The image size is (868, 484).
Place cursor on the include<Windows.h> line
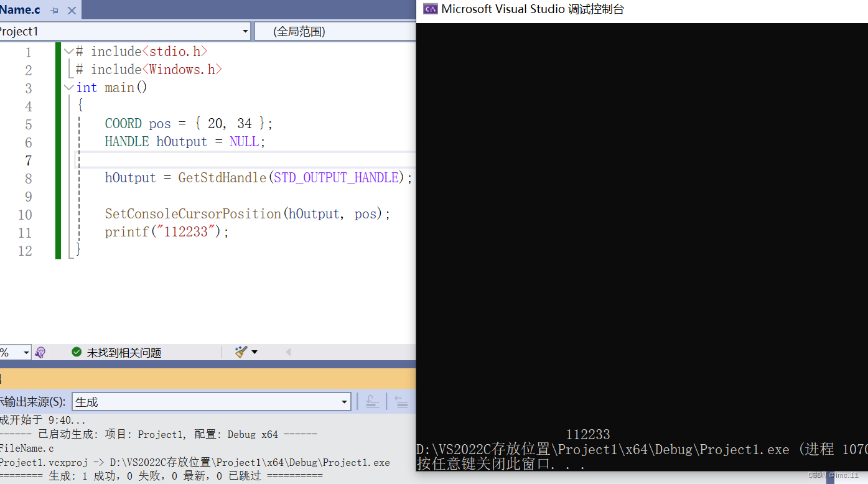(x=149, y=70)
